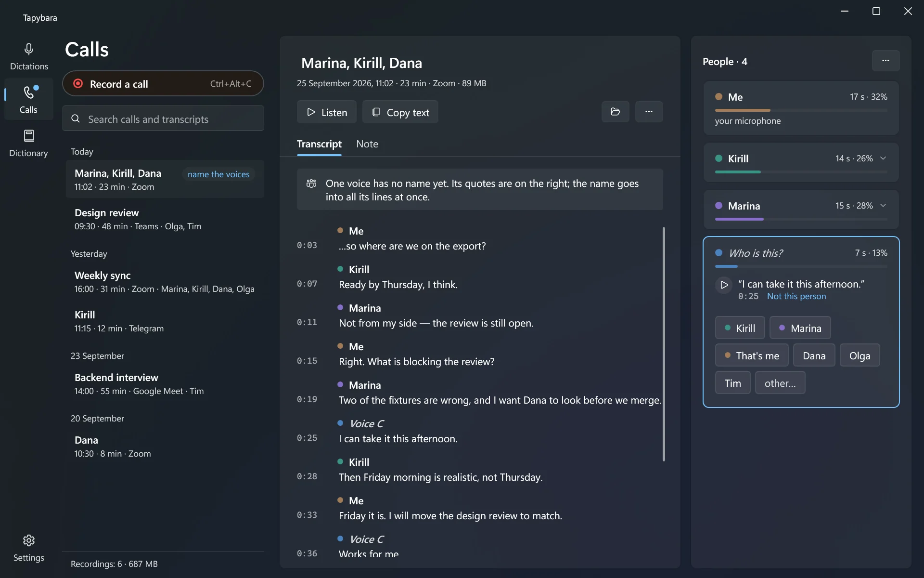Choose the Olga name chip

tap(860, 355)
